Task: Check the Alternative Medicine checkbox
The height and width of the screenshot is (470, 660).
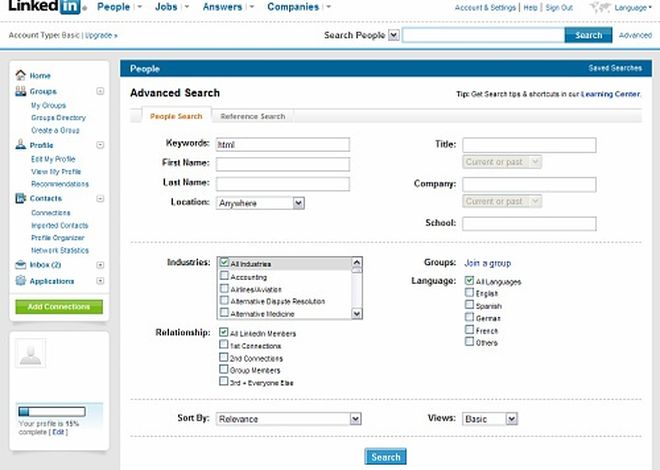Action: click(x=224, y=313)
